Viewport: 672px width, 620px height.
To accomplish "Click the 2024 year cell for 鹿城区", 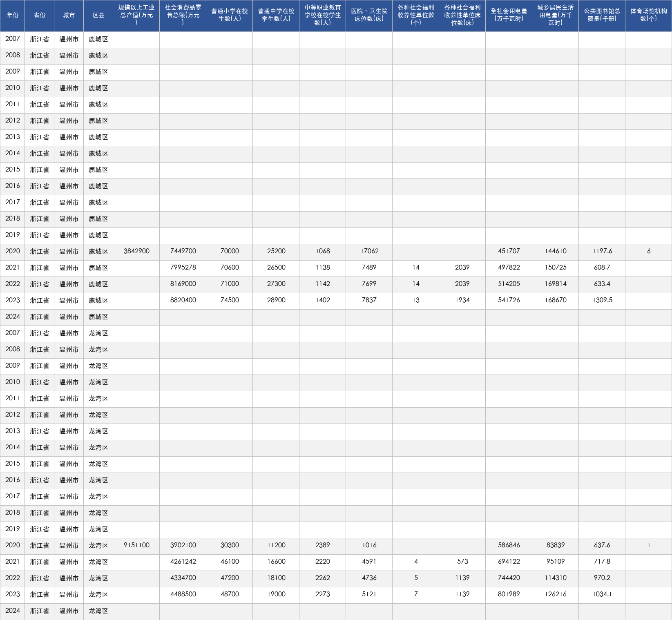I will tap(13, 317).
